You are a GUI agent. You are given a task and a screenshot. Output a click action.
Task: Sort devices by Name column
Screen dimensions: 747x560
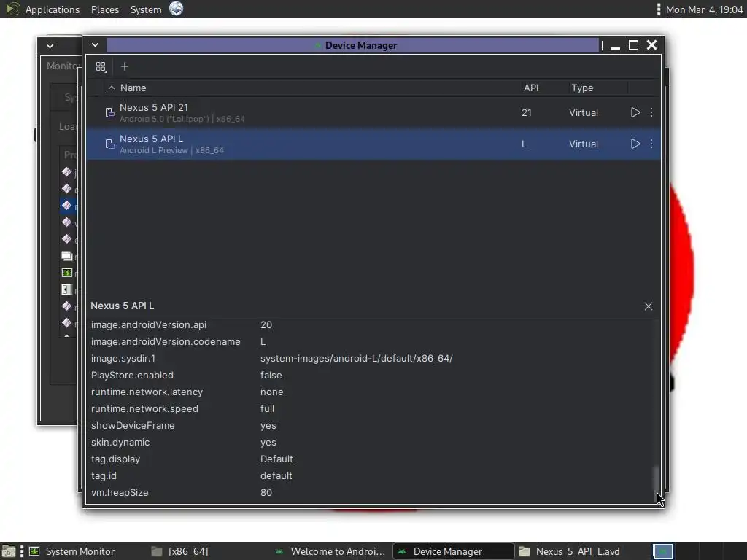133,87
